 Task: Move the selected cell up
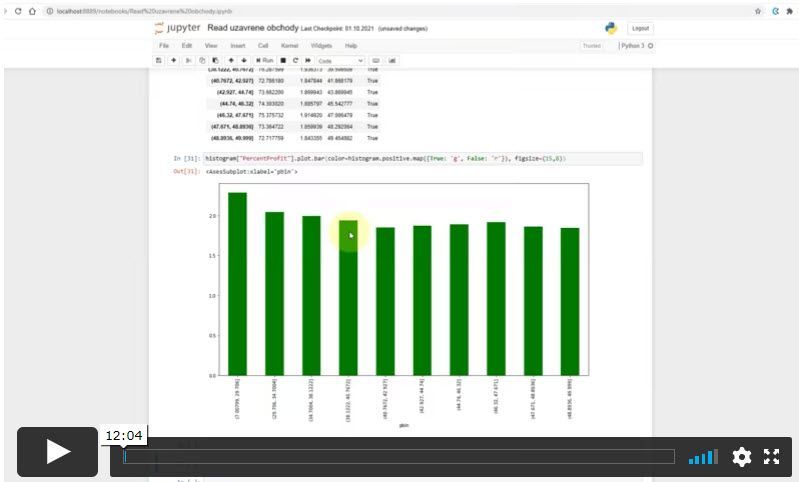click(231, 61)
